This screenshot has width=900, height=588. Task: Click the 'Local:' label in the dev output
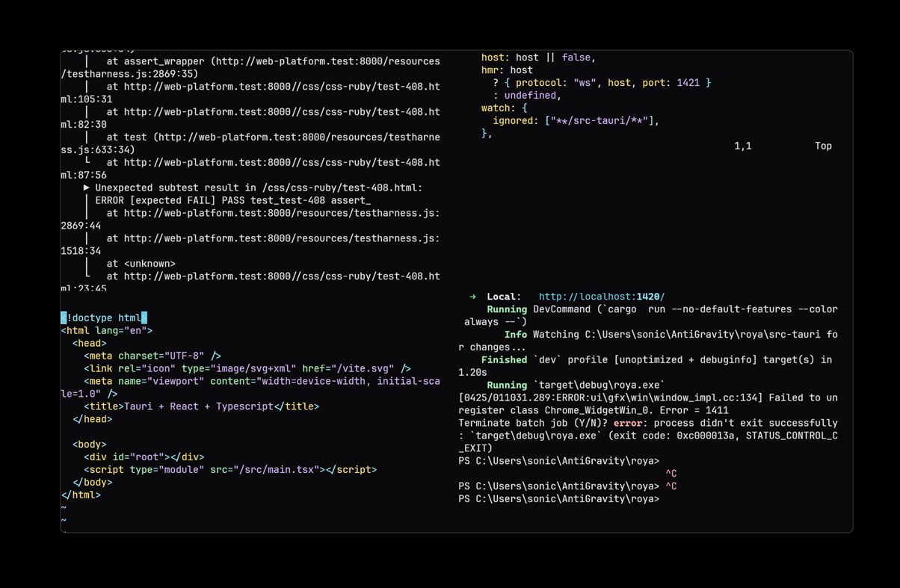[504, 297]
